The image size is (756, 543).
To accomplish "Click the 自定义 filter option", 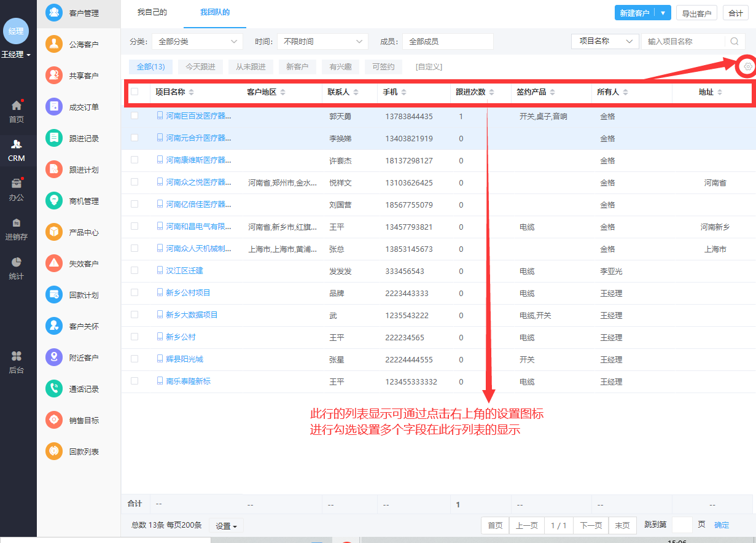I will (x=429, y=67).
